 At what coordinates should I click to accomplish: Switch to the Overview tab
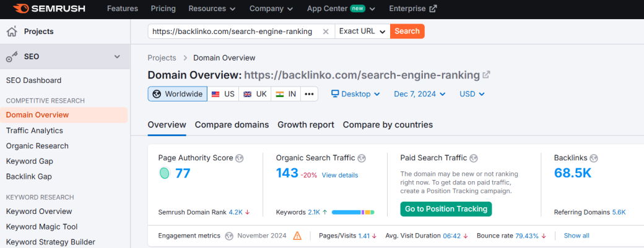point(167,124)
